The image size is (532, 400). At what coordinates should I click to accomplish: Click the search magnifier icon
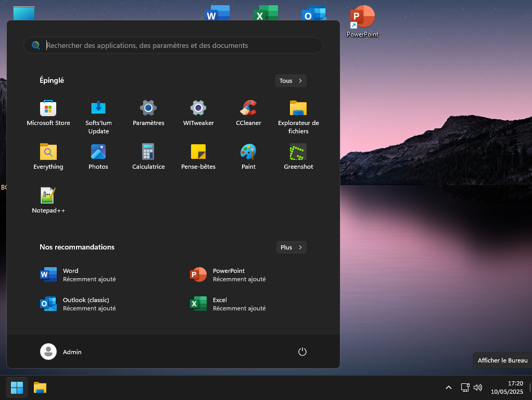(35, 45)
